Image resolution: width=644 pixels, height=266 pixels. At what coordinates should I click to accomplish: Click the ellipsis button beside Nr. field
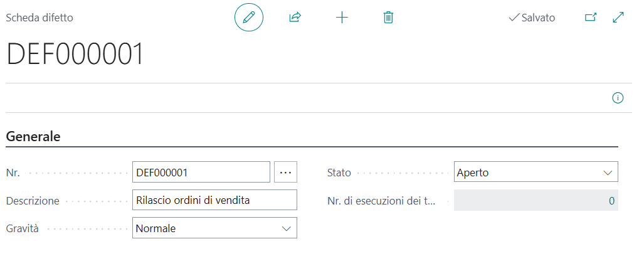[x=285, y=172]
